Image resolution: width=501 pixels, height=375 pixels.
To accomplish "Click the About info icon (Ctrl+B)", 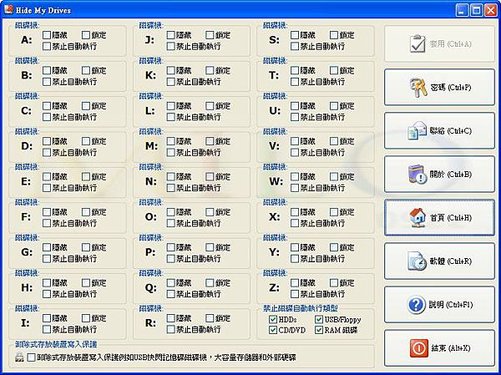I will click(x=418, y=174).
